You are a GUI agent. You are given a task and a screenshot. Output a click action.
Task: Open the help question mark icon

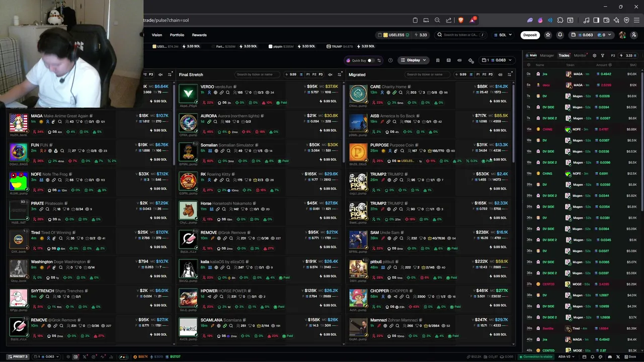pyautogui.click(x=390, y=60)
